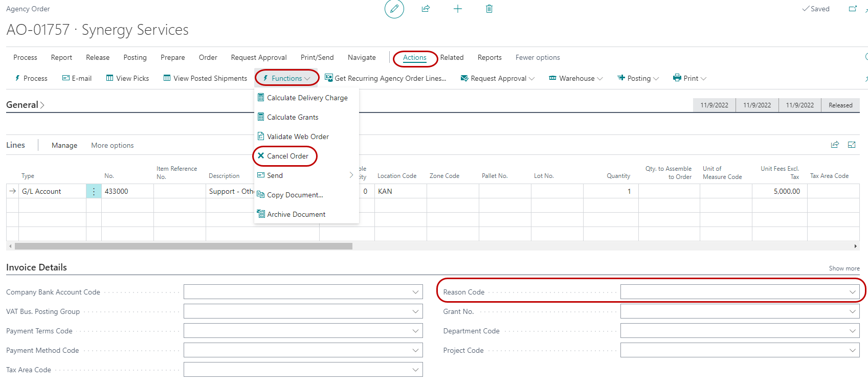Click the Lines section share icon
Image resolution: width=868 pixels, height=385 pixels.
pos(835,145)
